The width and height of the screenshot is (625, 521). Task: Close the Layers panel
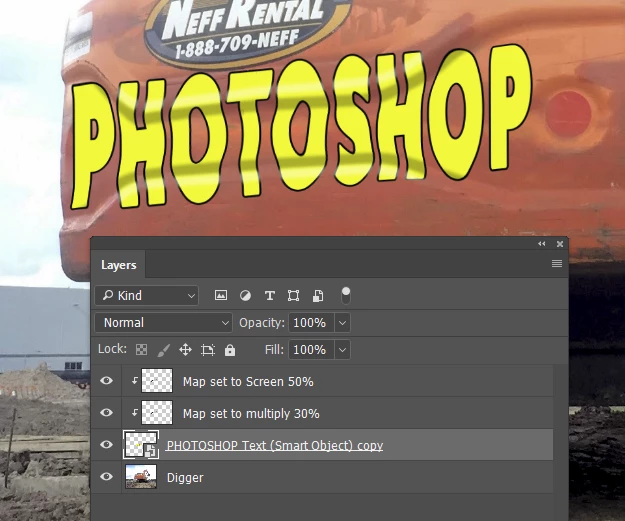click(560, 244)
